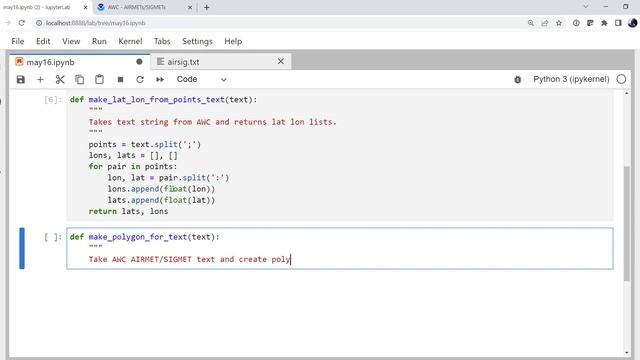Click the empty [ ]: cell prompt
The width and height of the screenshot is (640, 360).
click(53, 237)
